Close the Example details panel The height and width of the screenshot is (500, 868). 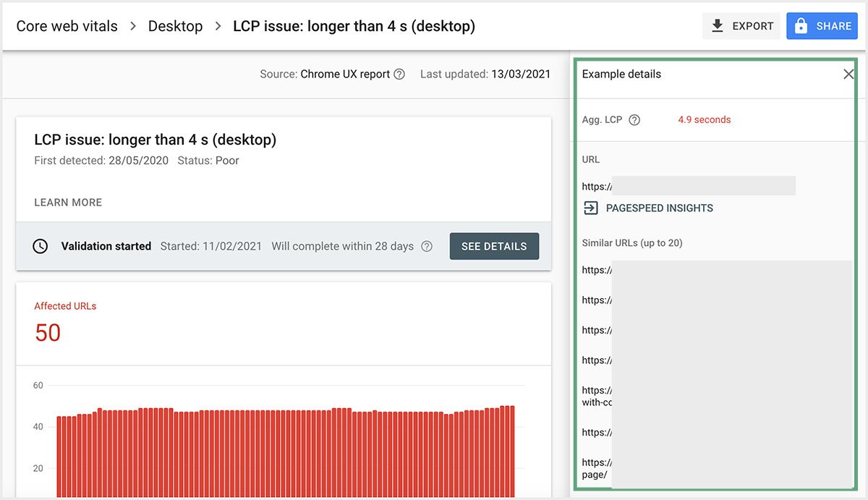coord(848,74)
